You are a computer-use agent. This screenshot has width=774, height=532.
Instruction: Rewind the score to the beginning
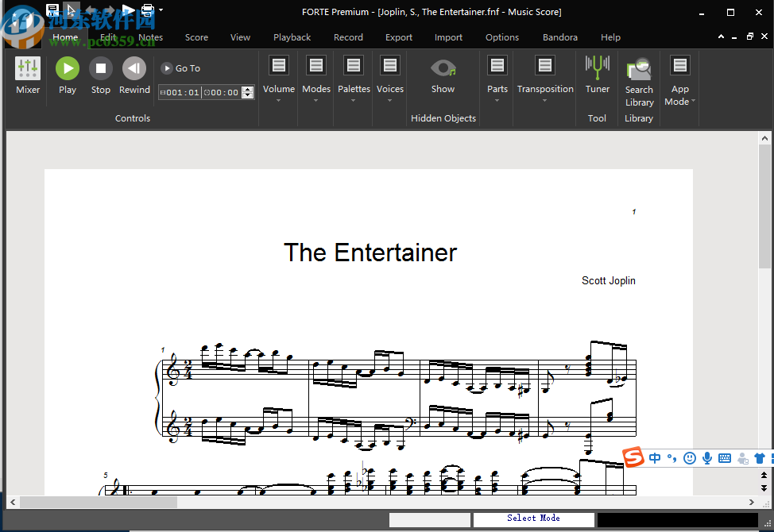click(134, 75)
